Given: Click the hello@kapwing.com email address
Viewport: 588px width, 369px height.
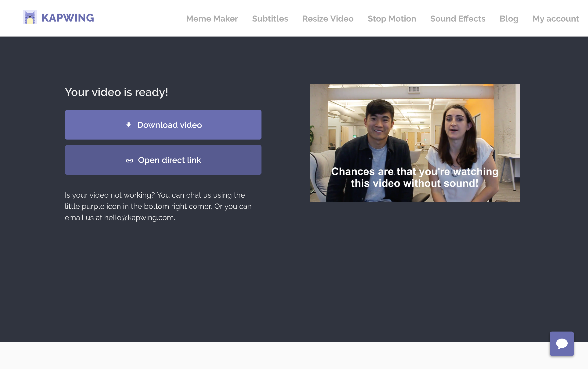Looking at the screenshot, I should 139,218.
